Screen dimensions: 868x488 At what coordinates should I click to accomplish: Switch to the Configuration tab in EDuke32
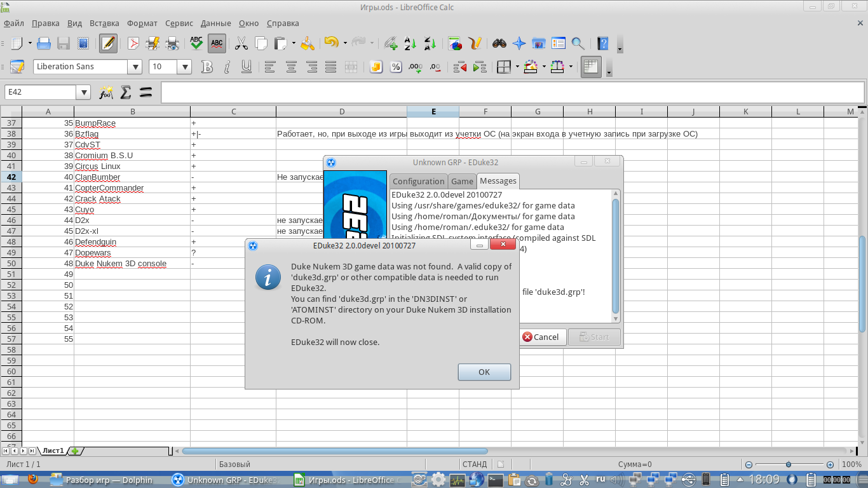tap(419, 181)
